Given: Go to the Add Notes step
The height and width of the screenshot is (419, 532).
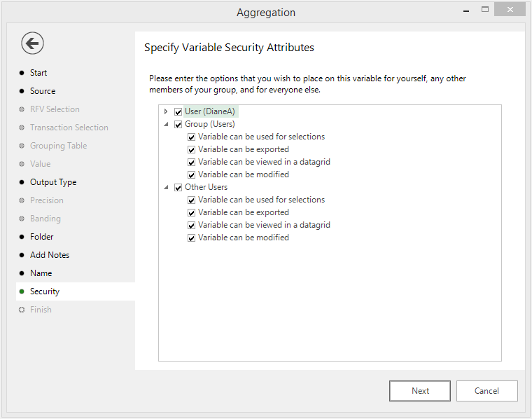Looking at the screenshot, I should tap(50, 255).
